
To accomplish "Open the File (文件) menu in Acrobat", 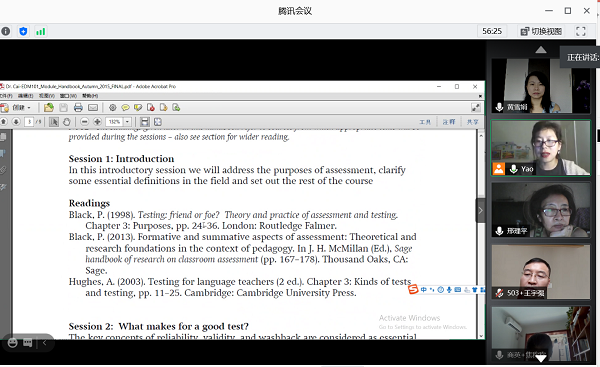I will tap(5, 96).
